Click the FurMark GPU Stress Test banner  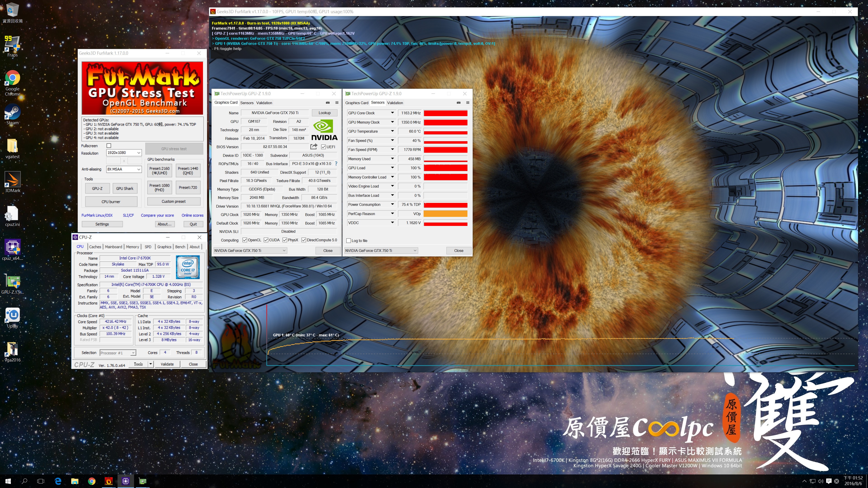click(x=142, y=88)
